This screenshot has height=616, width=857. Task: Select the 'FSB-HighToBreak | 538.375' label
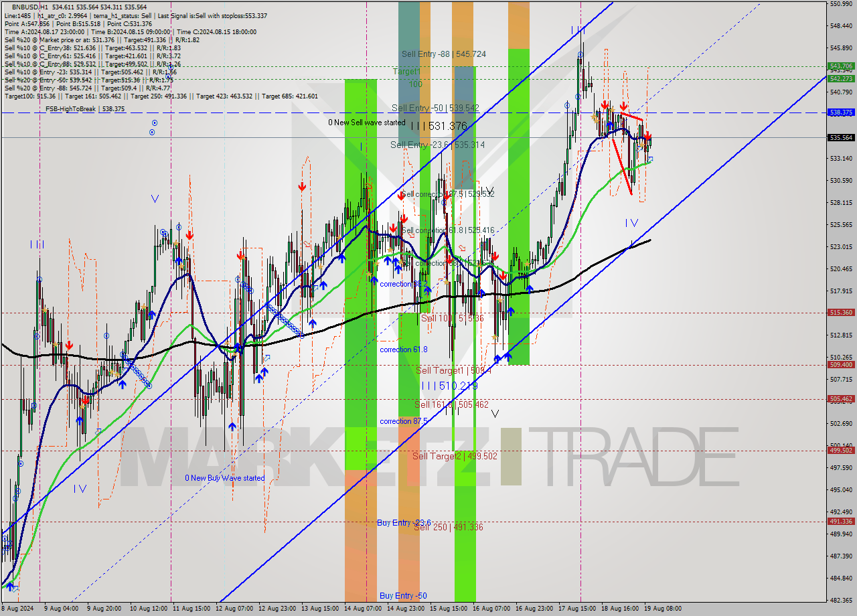click(x=84, y=108)
